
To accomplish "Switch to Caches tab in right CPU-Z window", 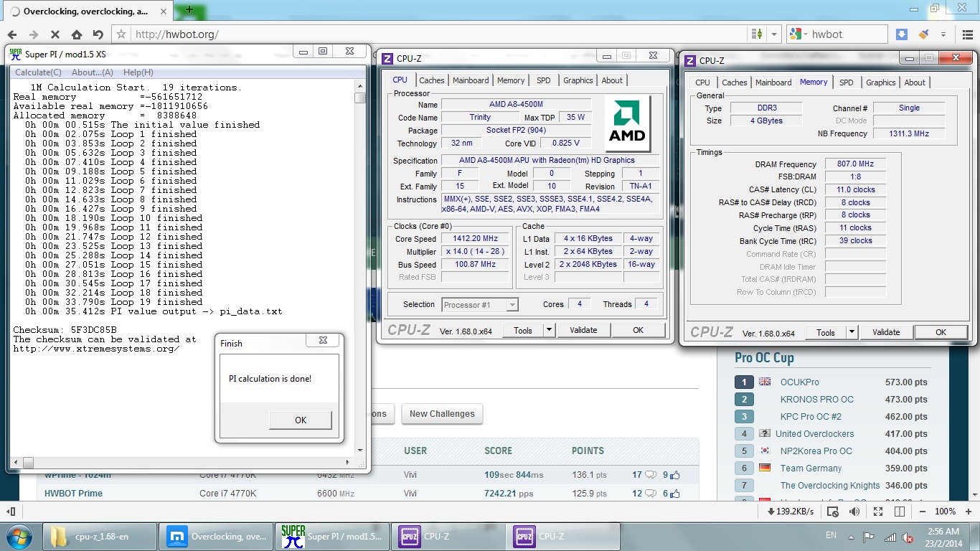I will pyautogui.click(x=735, y=83).
